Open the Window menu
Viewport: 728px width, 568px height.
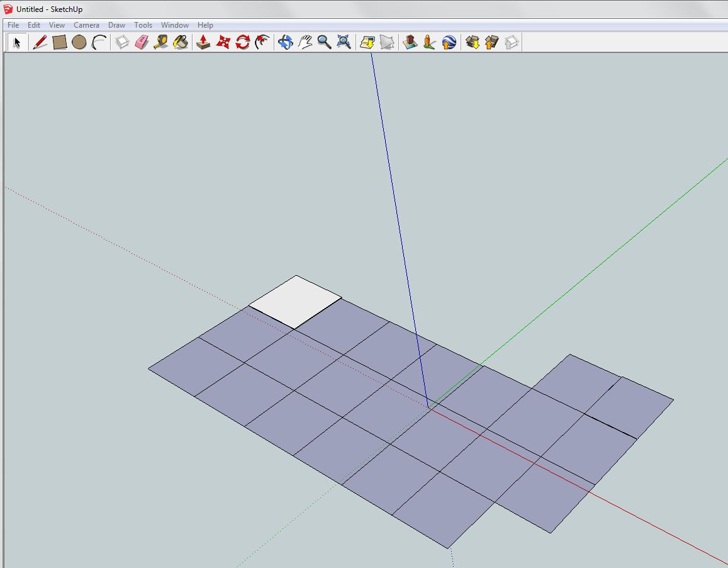click(x=174, y=25)
